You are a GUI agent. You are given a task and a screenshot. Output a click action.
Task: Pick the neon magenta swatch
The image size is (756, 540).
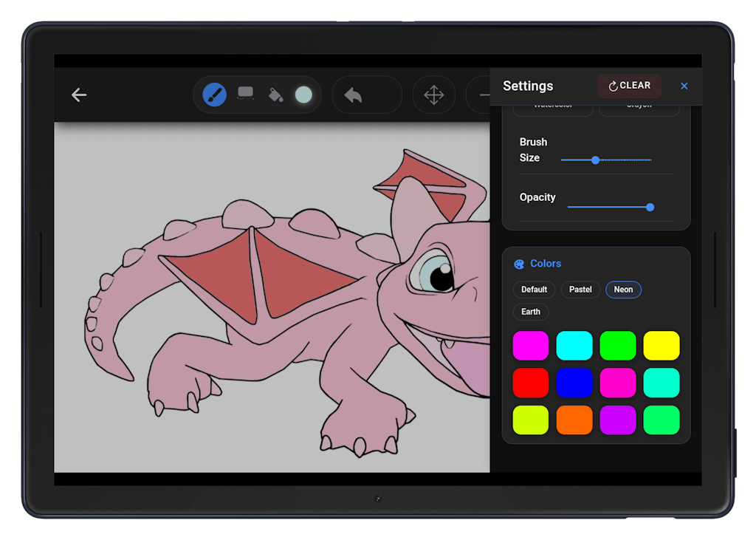tap(530, 346)
